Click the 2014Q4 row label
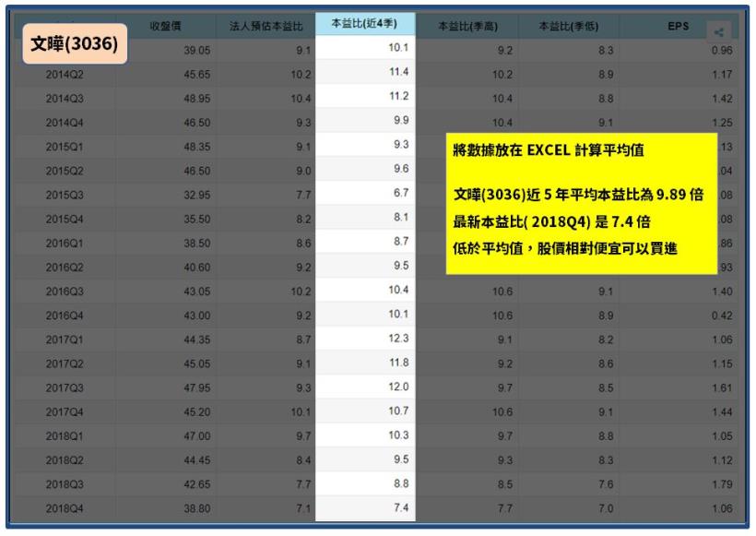The height and width of the screenshot is (536, 756). [65, 123]
